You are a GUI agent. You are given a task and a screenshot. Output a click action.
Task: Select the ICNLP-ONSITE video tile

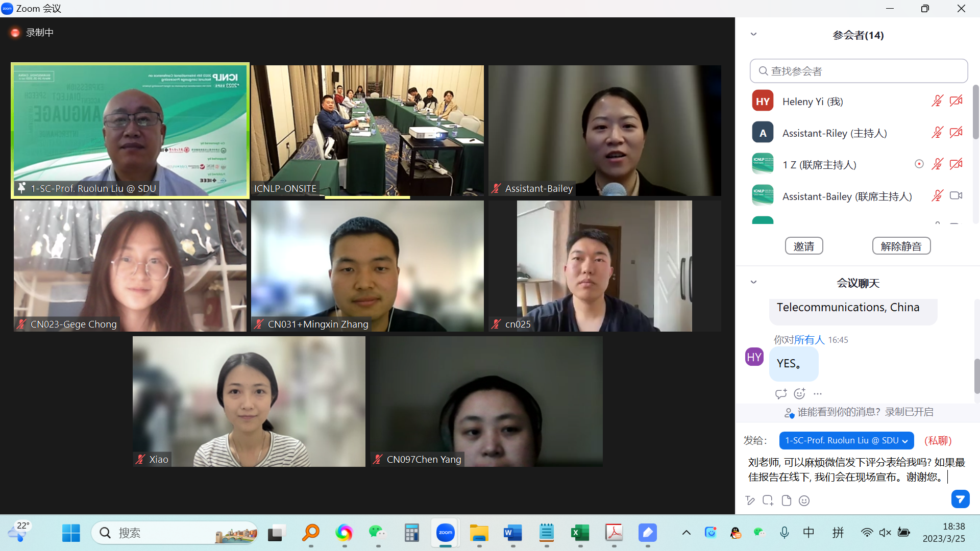pyautogui.click(x=367, y=131)
